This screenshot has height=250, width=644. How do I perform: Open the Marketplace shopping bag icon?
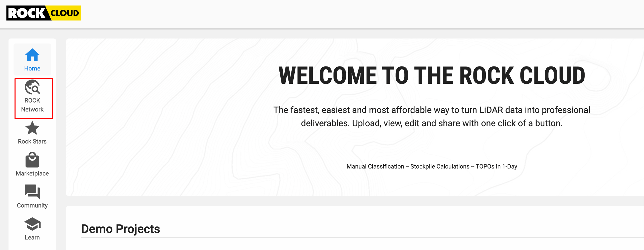pyautogui.click(x=32, y=160)
